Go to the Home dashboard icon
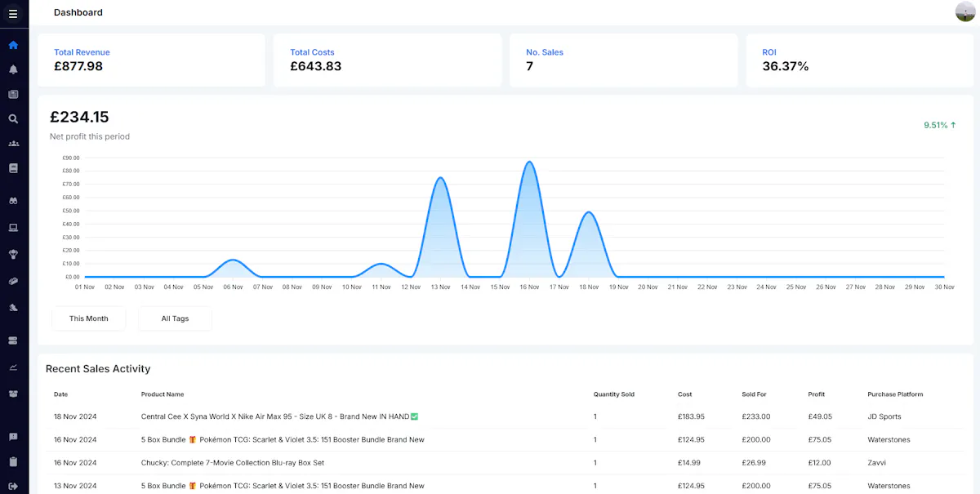The height and width of the screenshot is (494, 980). coord(13,45)
